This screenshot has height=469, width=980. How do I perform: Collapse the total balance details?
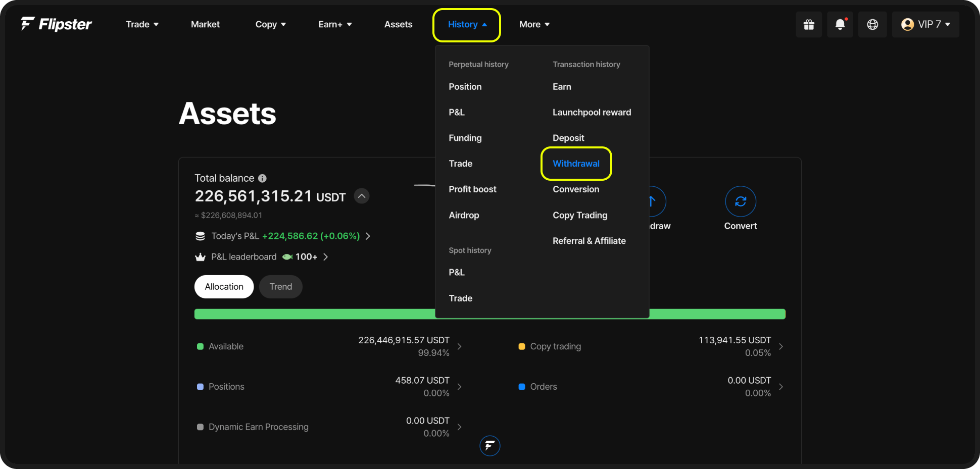(362, 196)
